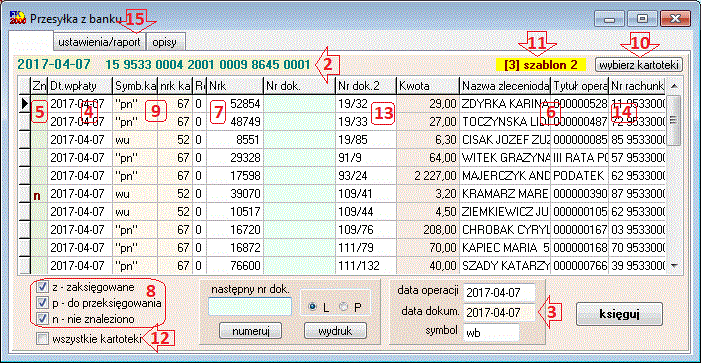Viewport: 701px width, 363px height.
Task: Select the Kwota cell 6,30
Action: click(x=427, y=139)
